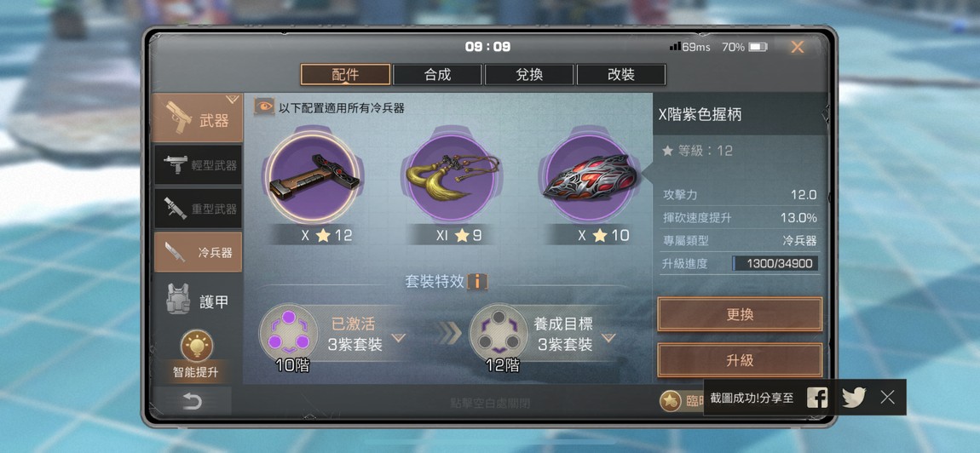The image size is (980, 453).
Task: Click the 升級 upgrade button
Action: pyautogui.click(x=740, y=360)
